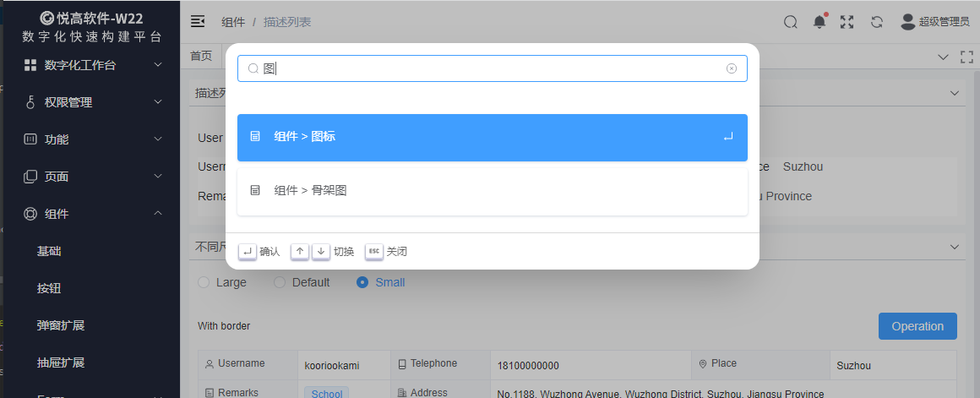Screen dimensions: 980x398
Task: Expand the 权限管理 menu chevron
Action: click(158, 102)
